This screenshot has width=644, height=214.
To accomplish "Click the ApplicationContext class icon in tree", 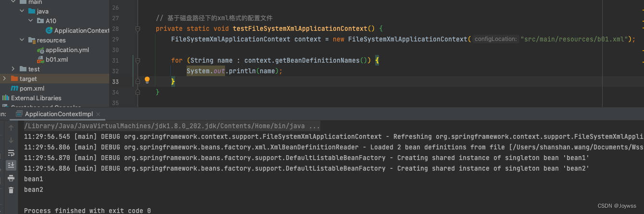I will pyautogui.click(x=49, y=30).
